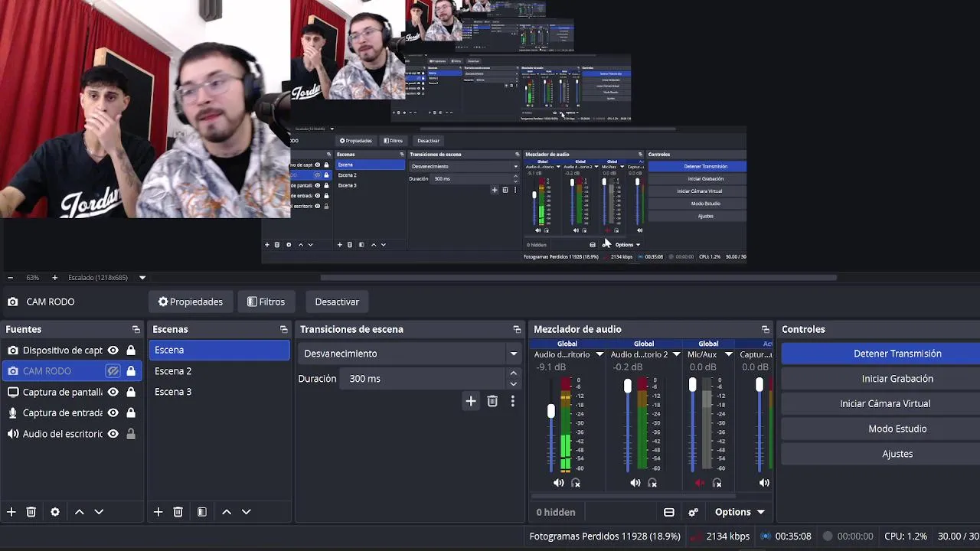Move the selected scene up
The image size is (980, 551).
point(227,512)
